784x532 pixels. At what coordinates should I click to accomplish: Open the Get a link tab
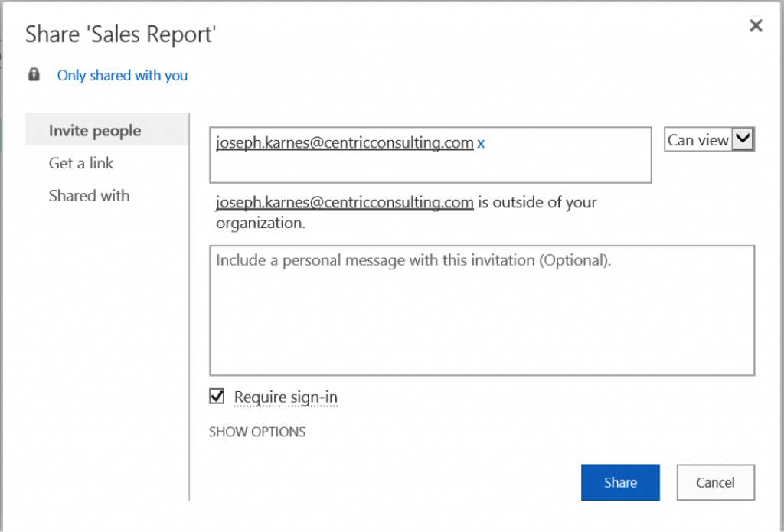tap(81, 163)
